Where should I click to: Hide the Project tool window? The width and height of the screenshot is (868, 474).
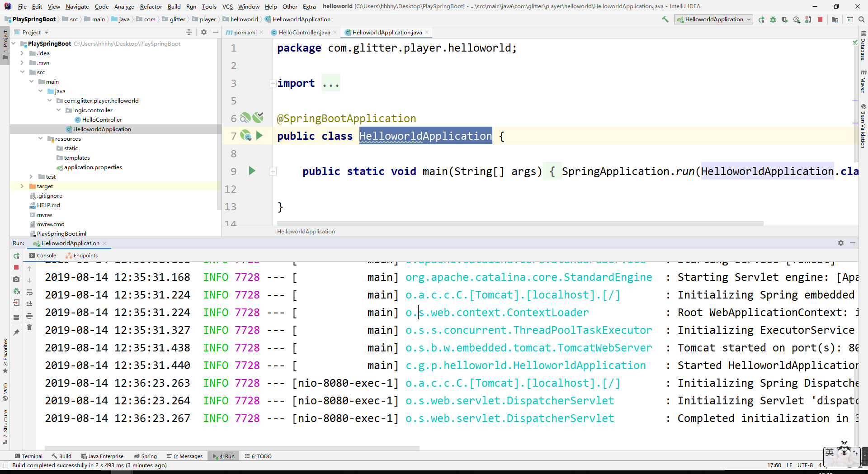click(x=216, y=32)
